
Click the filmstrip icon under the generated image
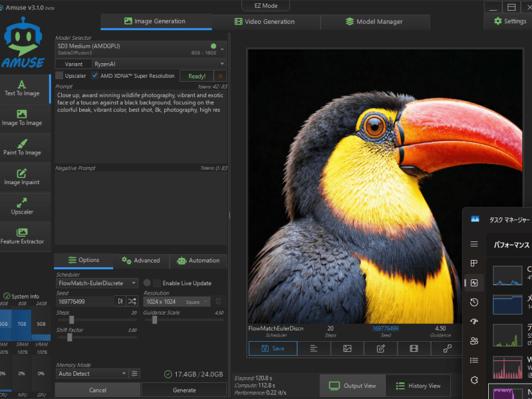pyautogui.click(x=414, y=348)
